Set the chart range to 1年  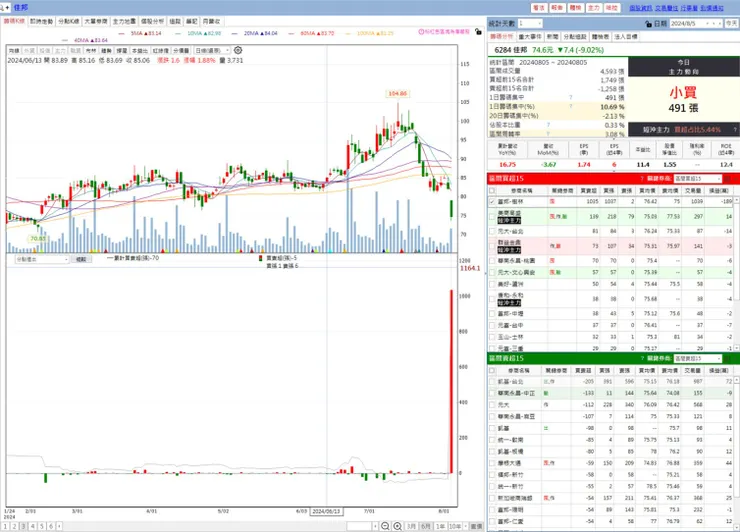[x=441, y=526]
